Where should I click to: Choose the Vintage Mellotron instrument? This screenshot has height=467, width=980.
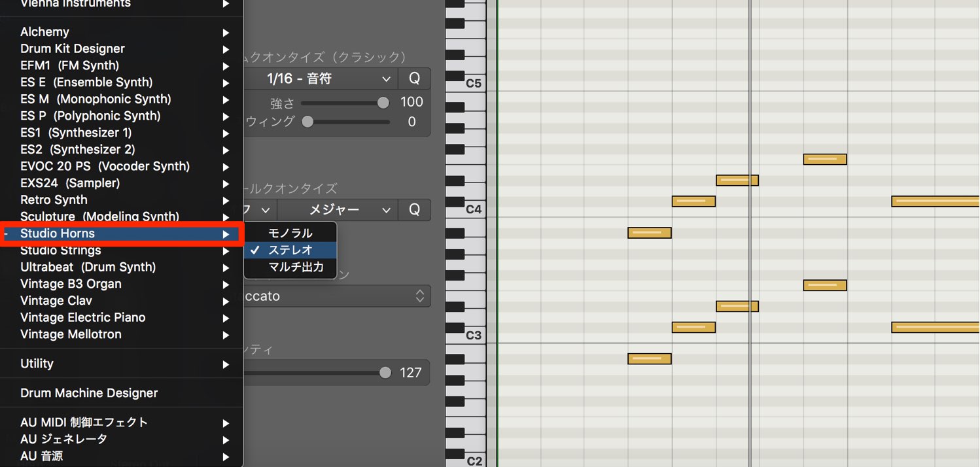pyautogui.click(x=122, y=334)
